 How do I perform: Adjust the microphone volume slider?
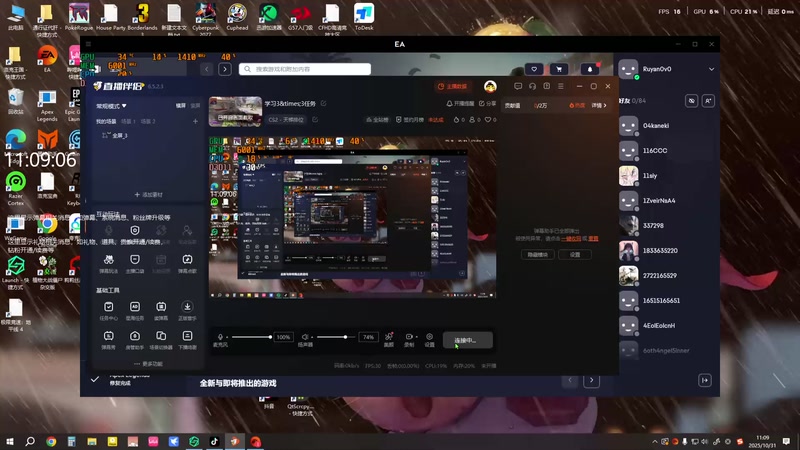[251, 337]
